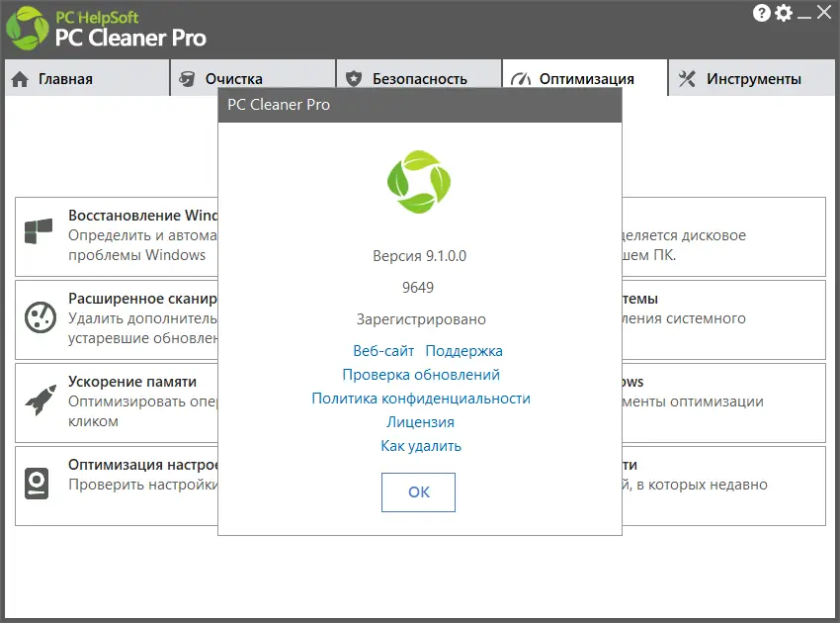
Task: Click the card mentioning оптимизации tools
Action: coord(723,403)
